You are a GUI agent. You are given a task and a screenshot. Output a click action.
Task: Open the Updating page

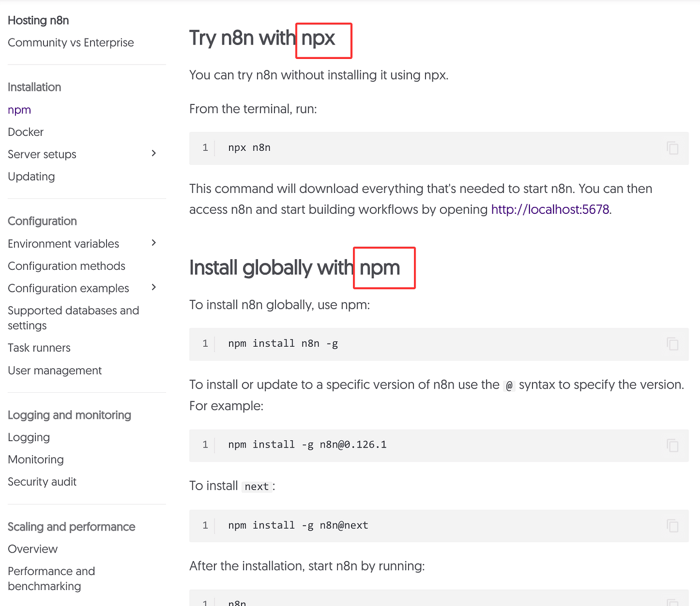coord(31,176)
